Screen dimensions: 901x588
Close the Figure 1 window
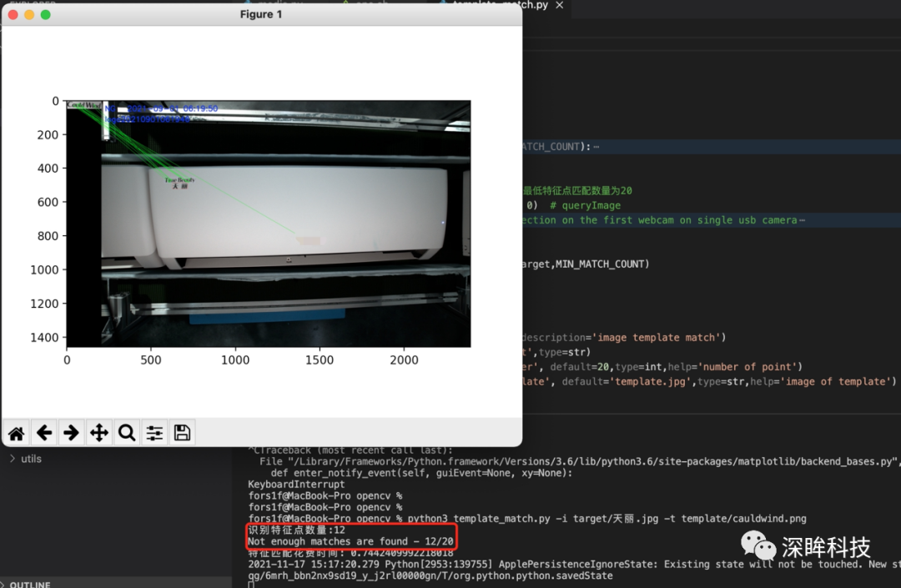(x=13, y=14)
